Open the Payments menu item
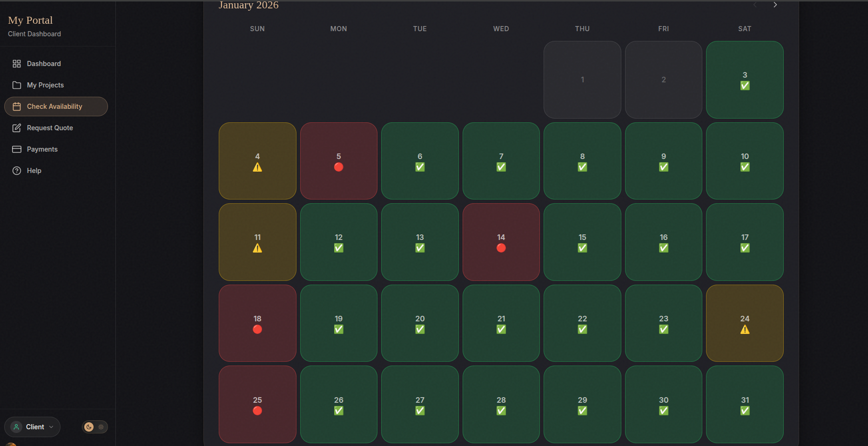 pos(42,149)
